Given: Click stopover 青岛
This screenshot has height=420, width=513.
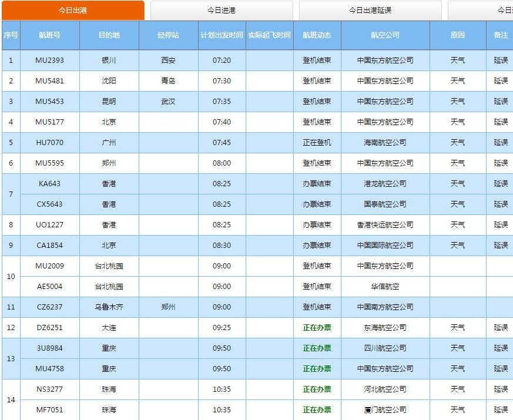Looking at the screenshot, I should tap(168, 81).
